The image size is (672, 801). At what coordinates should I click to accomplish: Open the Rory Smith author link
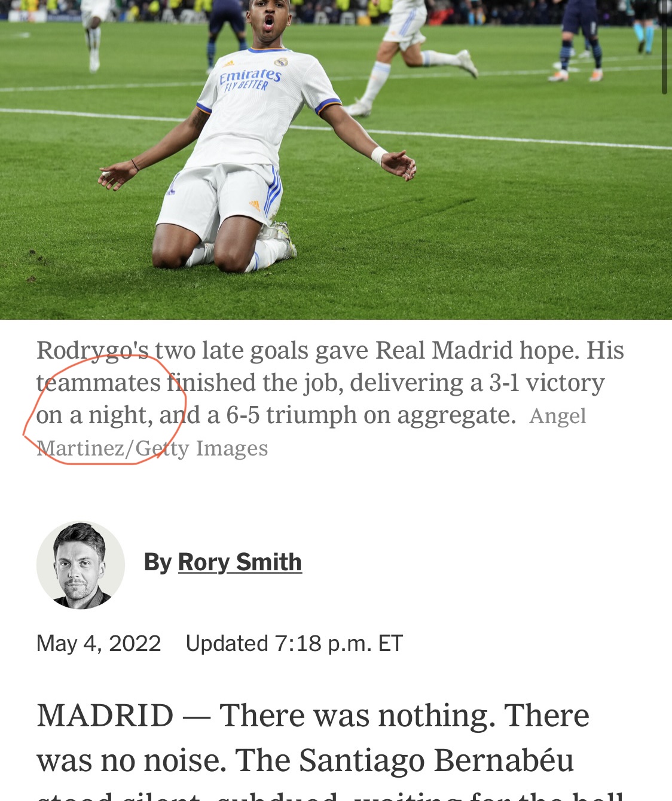click(240, 562)
